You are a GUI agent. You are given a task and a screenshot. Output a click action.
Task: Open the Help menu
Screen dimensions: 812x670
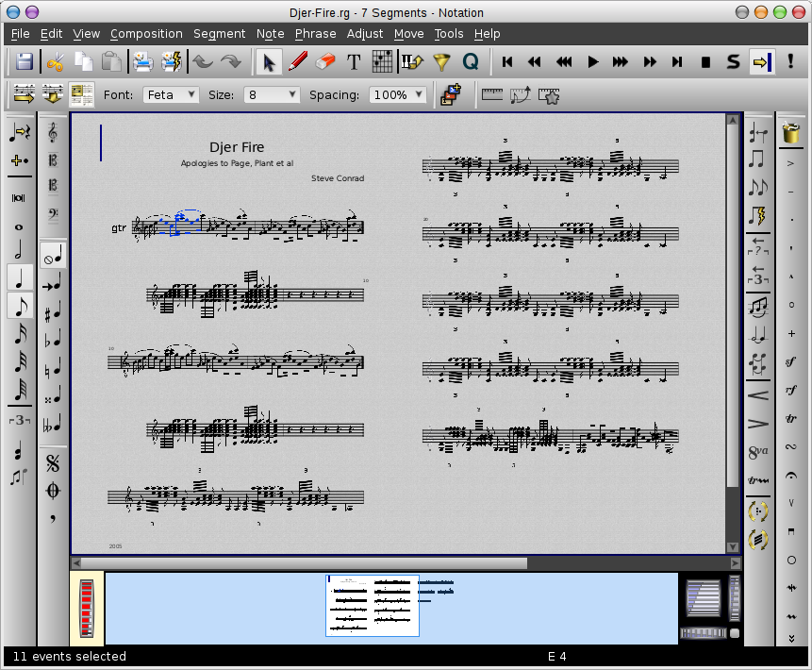[487, 34]
